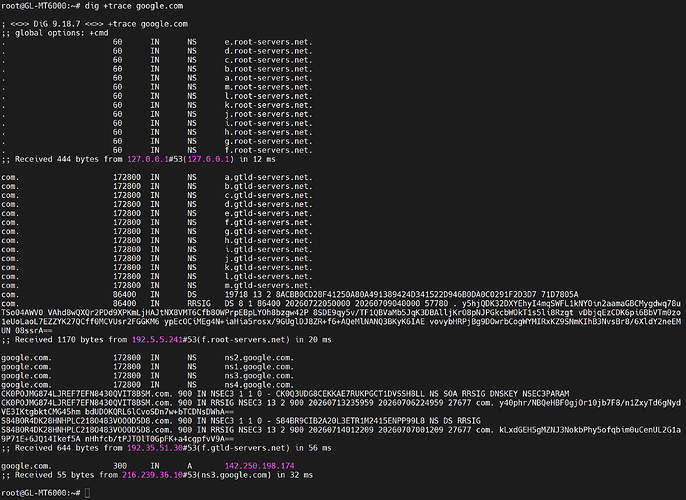The width and height of the screenshot is (686, 500).
Task: Click the RRSIG record type for com.
Action: point(199,304)
